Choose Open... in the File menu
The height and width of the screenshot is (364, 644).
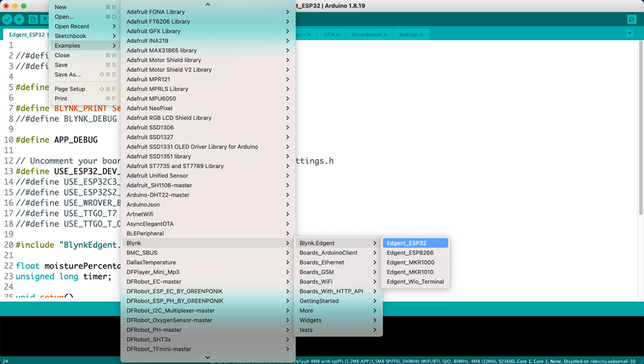85,17
